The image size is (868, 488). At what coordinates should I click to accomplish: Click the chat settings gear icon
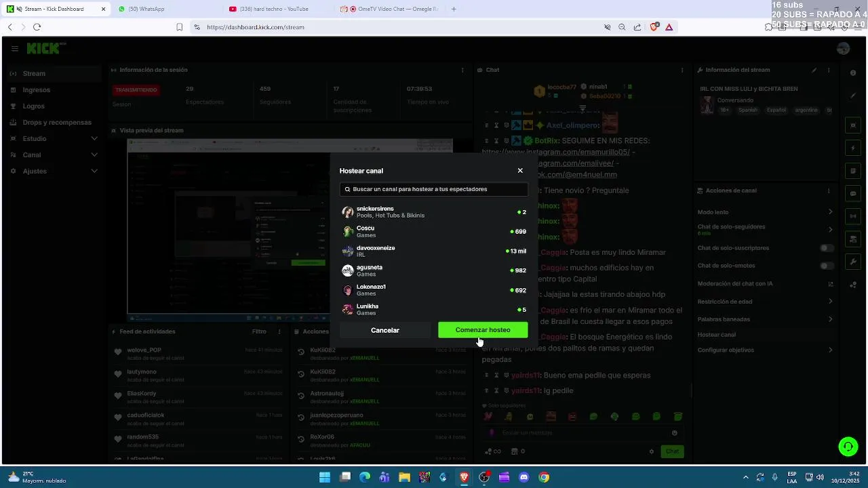(652, 451)
